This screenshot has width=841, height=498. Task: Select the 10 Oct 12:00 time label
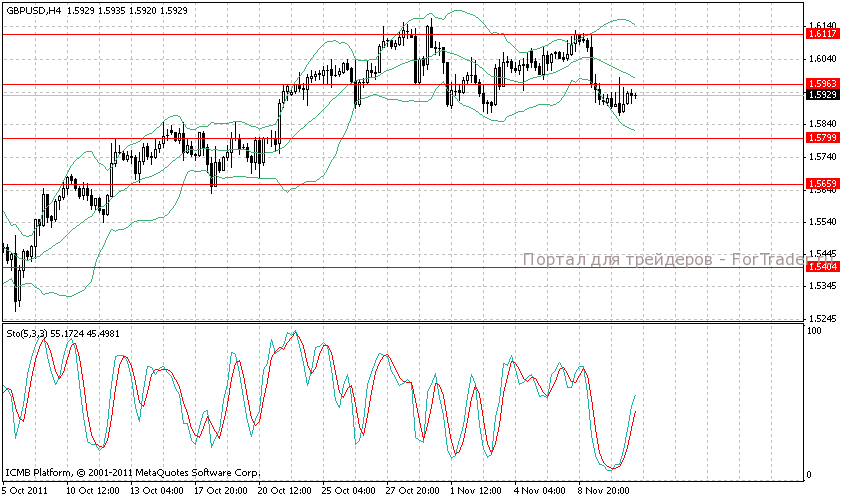[93, 491]
